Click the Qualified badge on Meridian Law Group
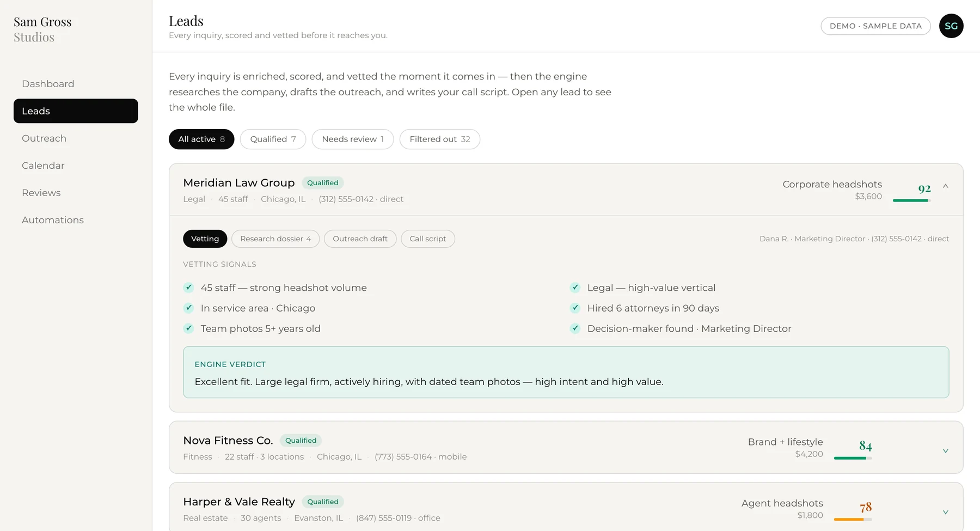Viewport: 980px width, 531px height. click(323, 183)
